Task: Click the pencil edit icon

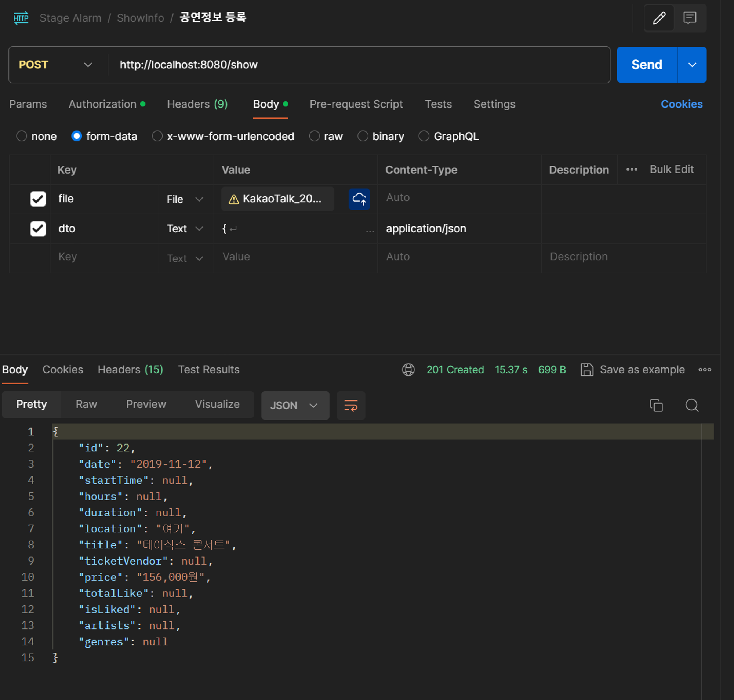Action: (659, 18)
